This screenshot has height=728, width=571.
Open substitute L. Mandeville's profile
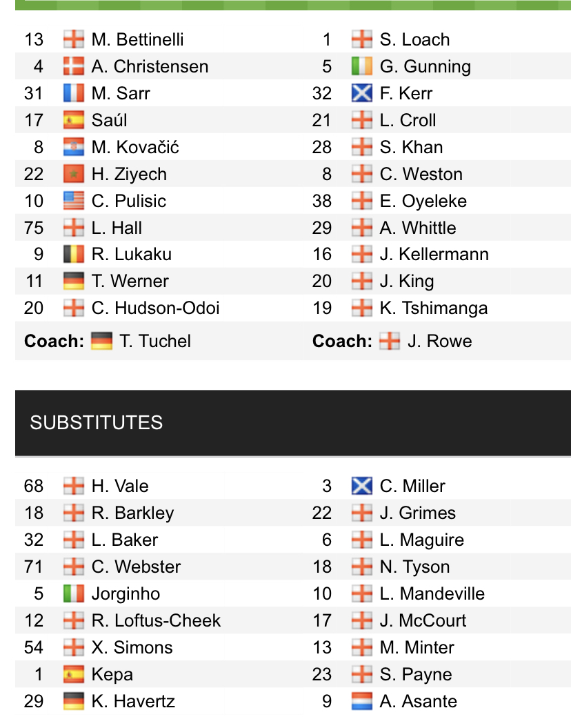(x=432, y=593)
